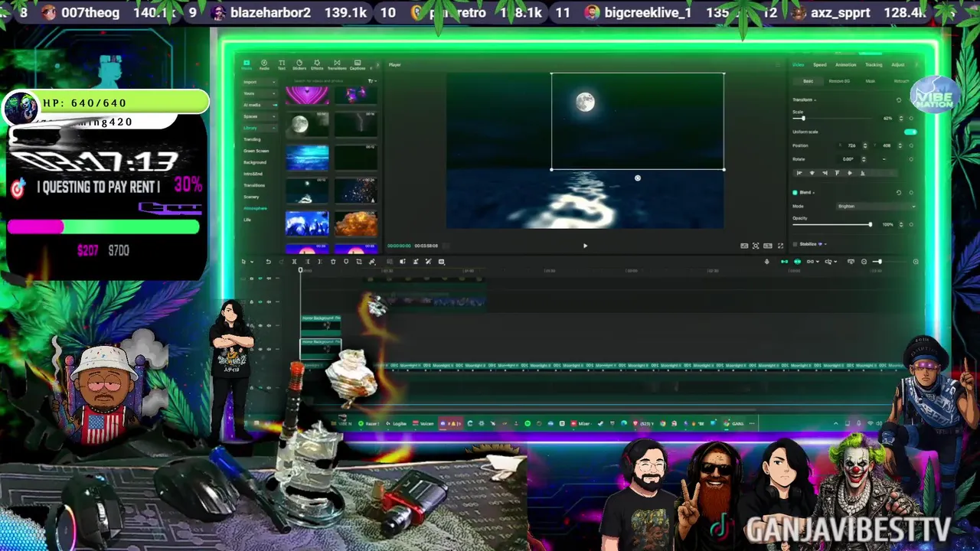Open the crop tool in timeline toolbar

click(359, 262)
